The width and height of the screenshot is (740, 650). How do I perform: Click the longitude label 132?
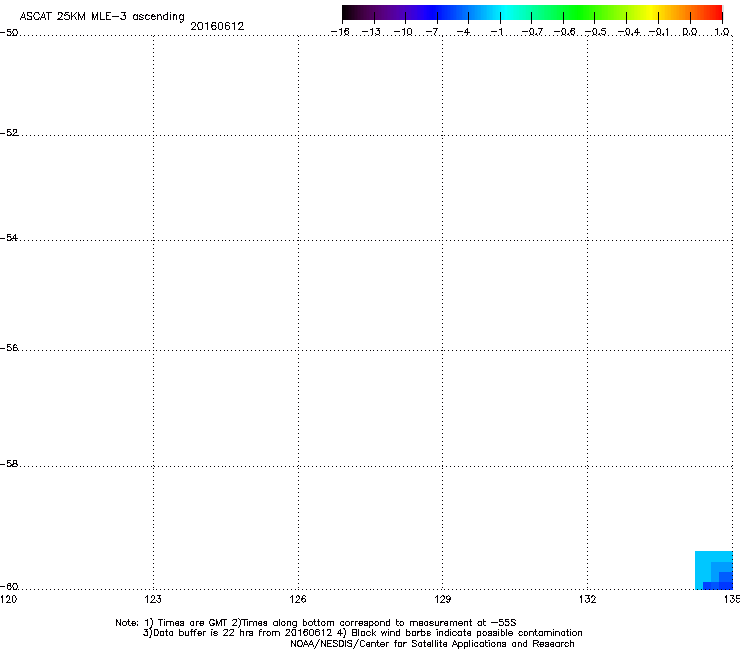pyautogui.click(x=587, y=599)
